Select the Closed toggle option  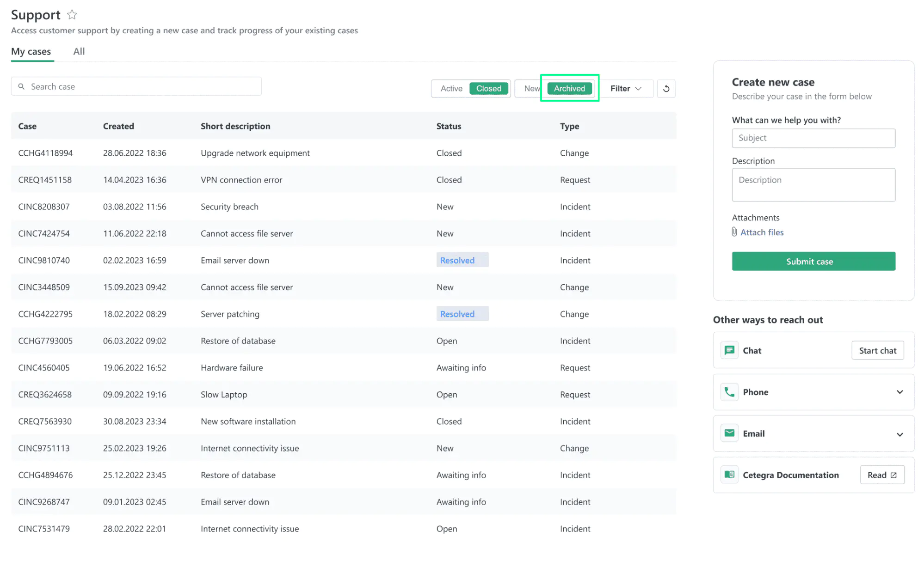point(488,88)
